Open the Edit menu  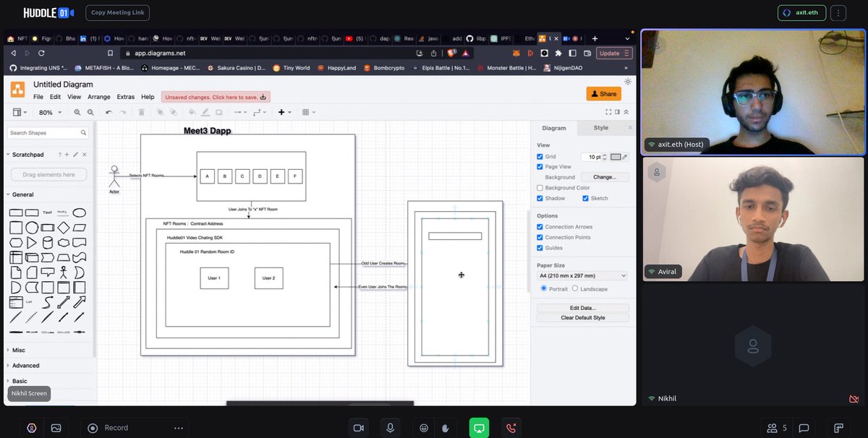point(55,97)
